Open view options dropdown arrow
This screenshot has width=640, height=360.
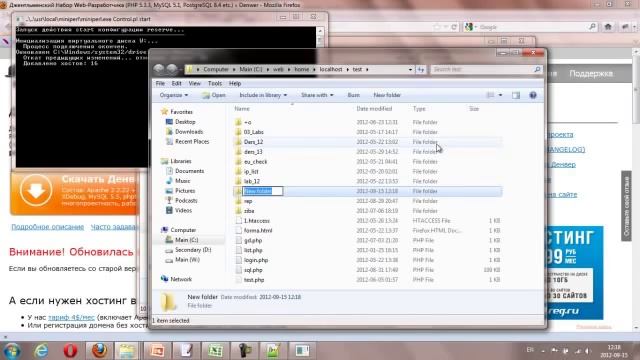click(x=500, y=95)
